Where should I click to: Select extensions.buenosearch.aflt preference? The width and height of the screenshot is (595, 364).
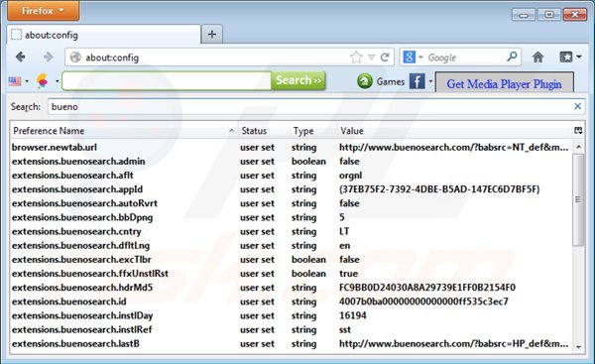point(291,176)
